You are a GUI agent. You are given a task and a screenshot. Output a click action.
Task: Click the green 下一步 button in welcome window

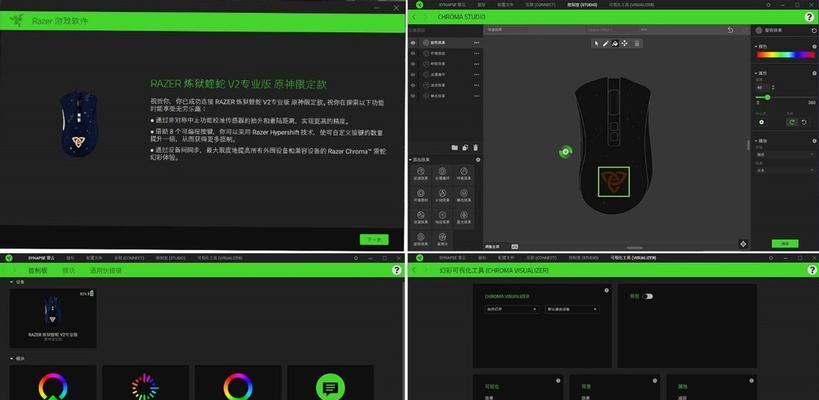(x=374, y=240)
